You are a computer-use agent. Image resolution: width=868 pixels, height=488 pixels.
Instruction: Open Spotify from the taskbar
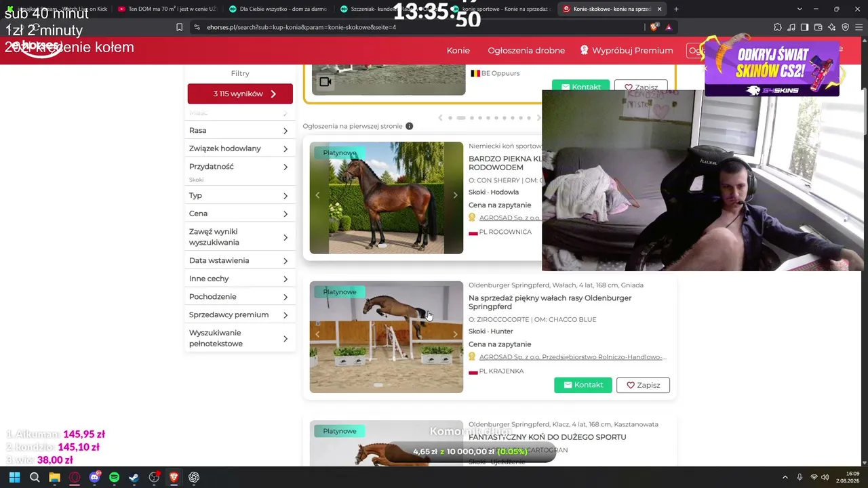tap(114, 477)
